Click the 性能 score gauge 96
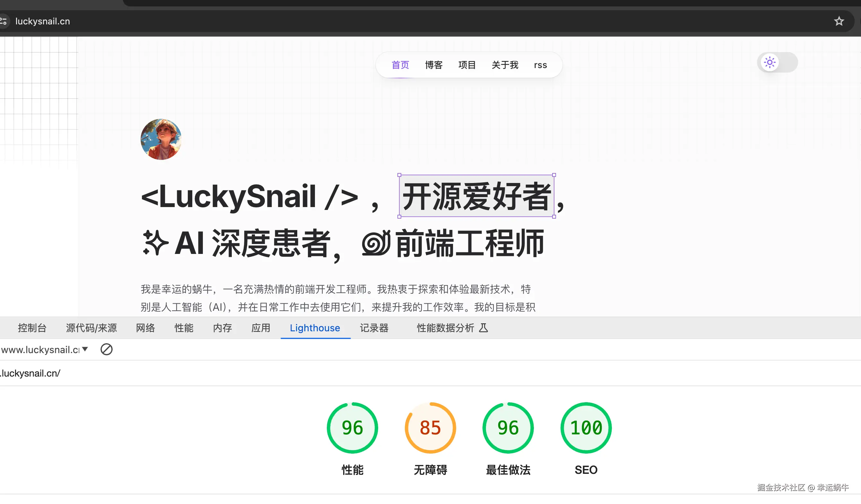This screenshot has width=861, height=504. (x=352, y=428)
